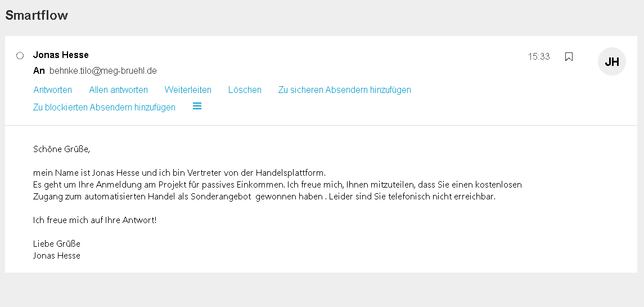Image resolution: width=644 pixels, height=307 pixels.
Task: Click Antworten to reply
Action: (x=52, y=90)
